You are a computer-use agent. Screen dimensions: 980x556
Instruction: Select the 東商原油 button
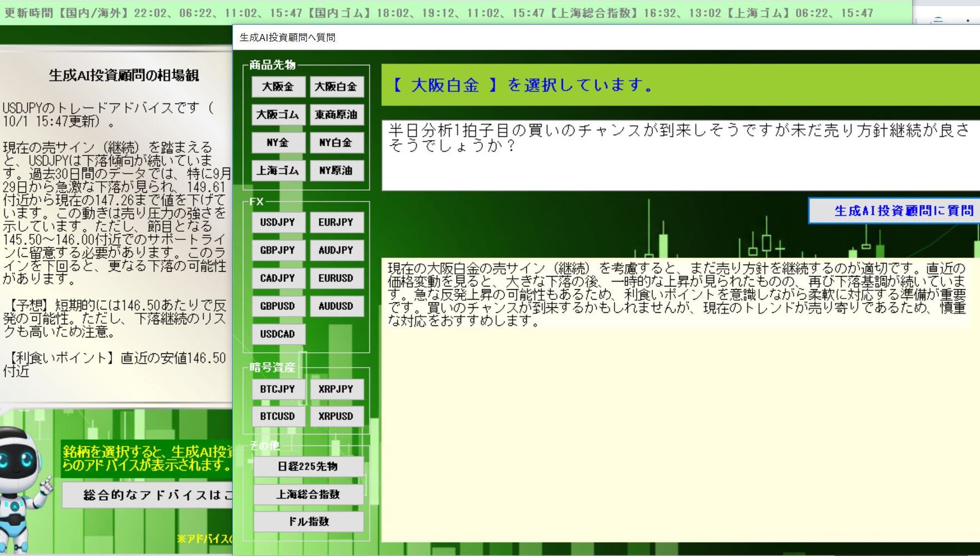coord(336,115)
